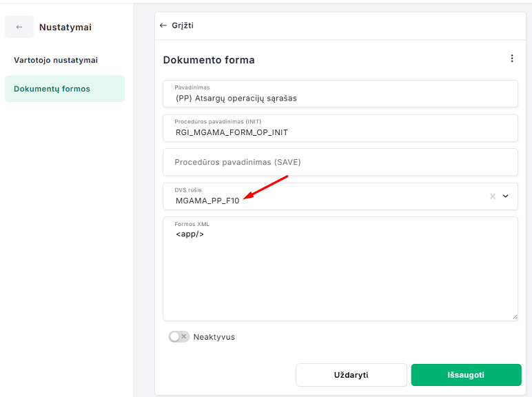The image size is (532, 397).
Task: Click the textarea resize handle in Formos XML
Action: [x=514, y=316]
